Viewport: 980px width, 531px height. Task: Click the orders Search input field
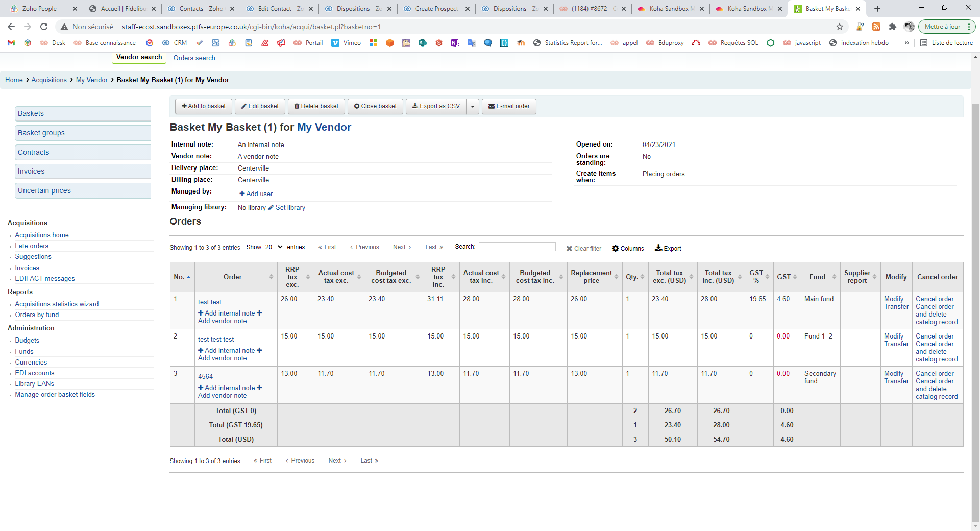pos(517,247)
